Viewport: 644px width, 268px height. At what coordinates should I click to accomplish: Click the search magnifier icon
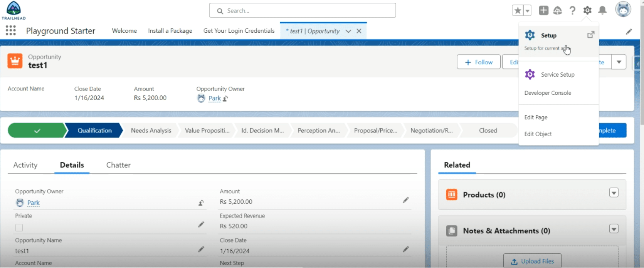click(x=220, y=11)
